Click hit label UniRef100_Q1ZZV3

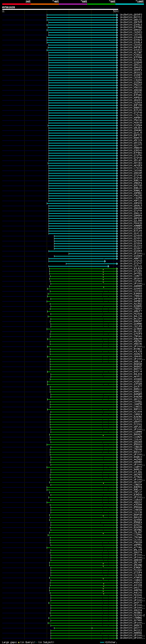click(x=131, y=246)
